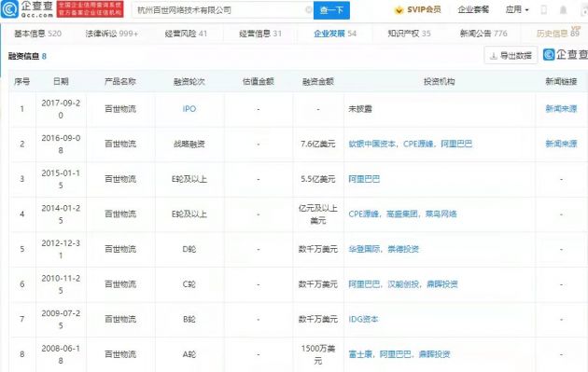Open 鼎晖投资 in the A轮 row

click(434, 354)
